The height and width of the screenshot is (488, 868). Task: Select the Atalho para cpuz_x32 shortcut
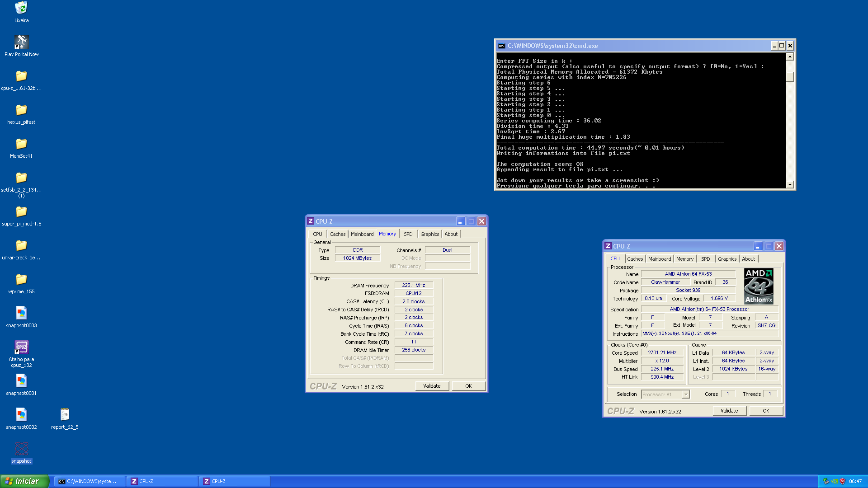[21, 347]
